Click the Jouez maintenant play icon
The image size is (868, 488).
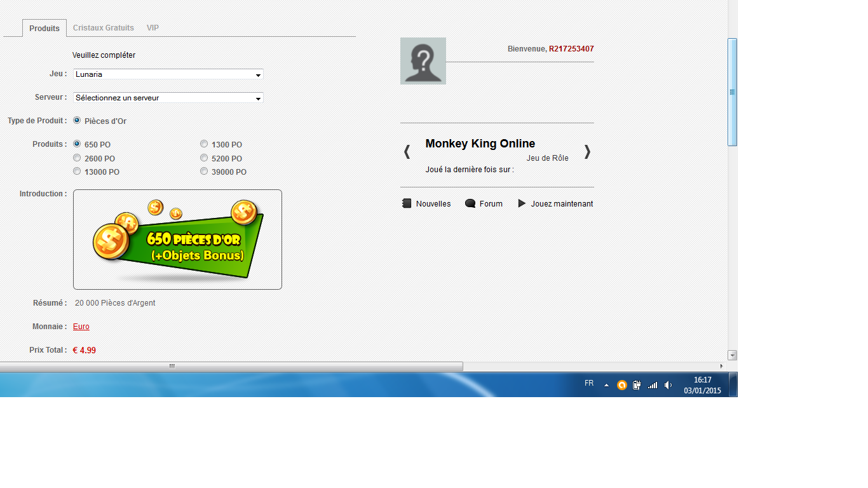pos(522,203)
